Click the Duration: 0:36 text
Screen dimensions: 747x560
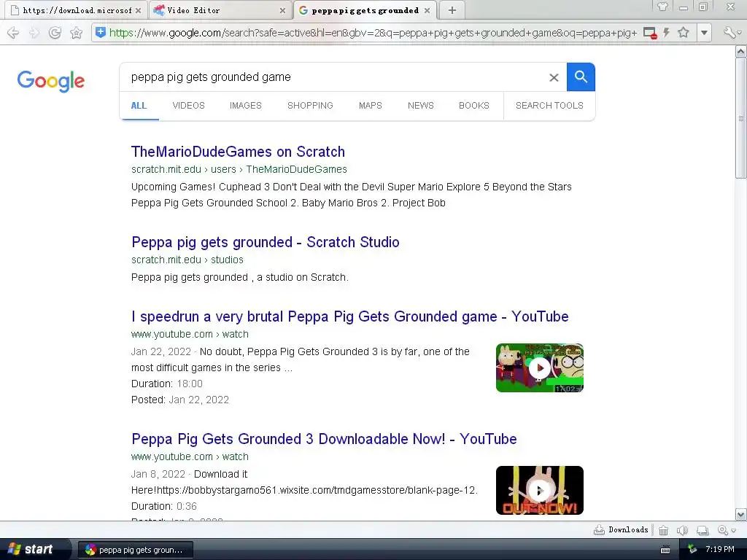[164, 506]
